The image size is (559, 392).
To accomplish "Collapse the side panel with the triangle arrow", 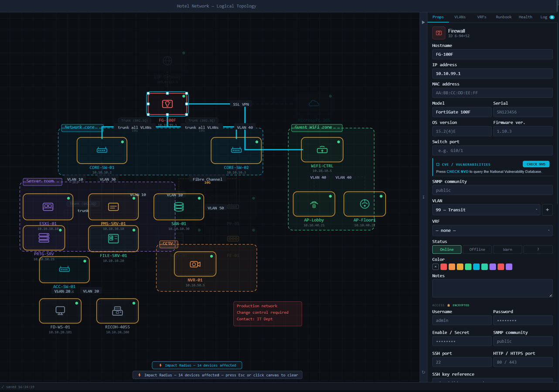I will coord(423,22).
